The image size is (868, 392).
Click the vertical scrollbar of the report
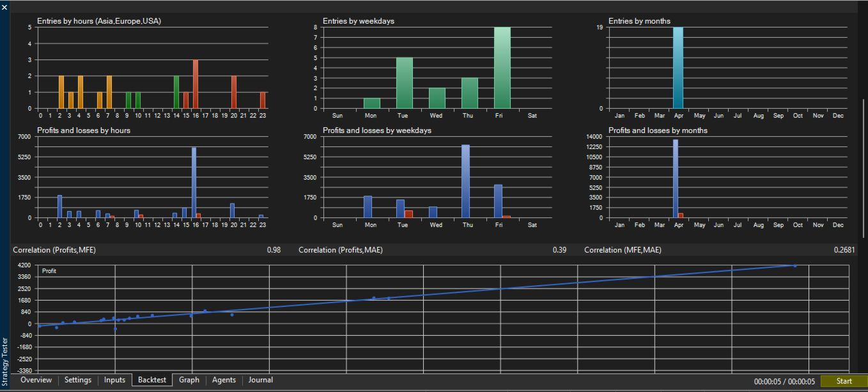[x=864, y=168]
